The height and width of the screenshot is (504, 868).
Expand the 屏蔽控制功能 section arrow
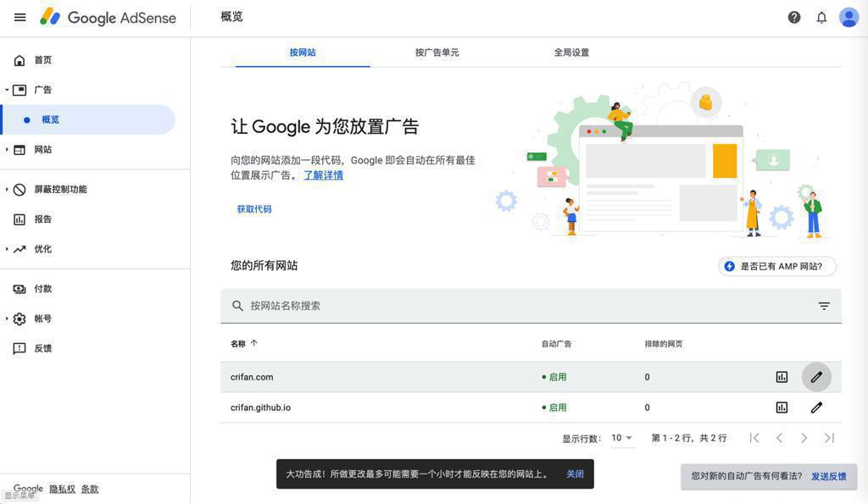click(x=7, y=189)
